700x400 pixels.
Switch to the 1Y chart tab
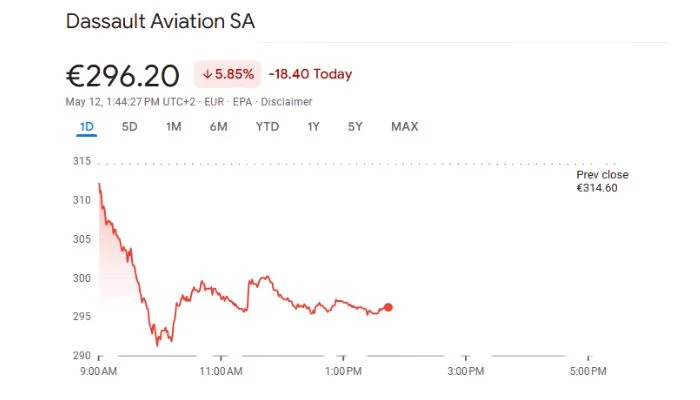coord(314,127)
